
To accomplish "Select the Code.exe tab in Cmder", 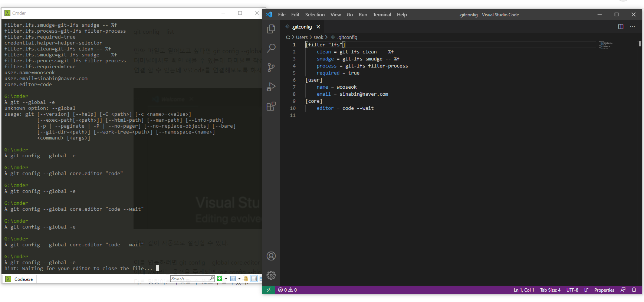I will click(19, 279).
